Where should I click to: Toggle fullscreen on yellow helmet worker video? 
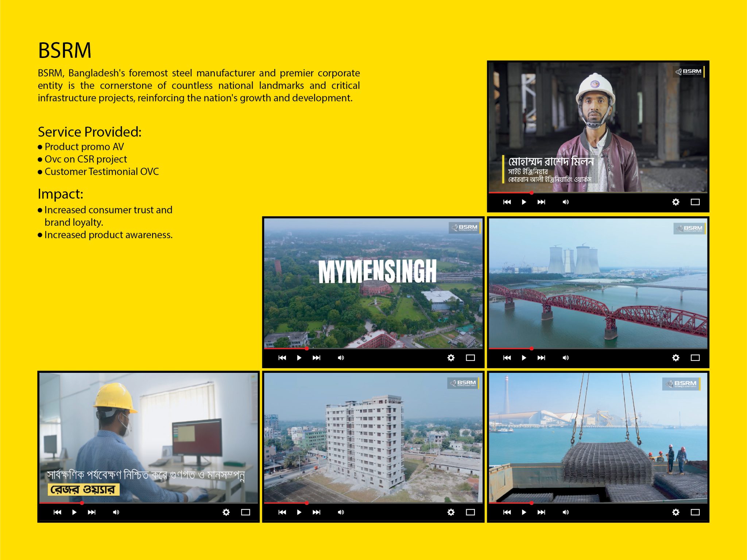246,512
